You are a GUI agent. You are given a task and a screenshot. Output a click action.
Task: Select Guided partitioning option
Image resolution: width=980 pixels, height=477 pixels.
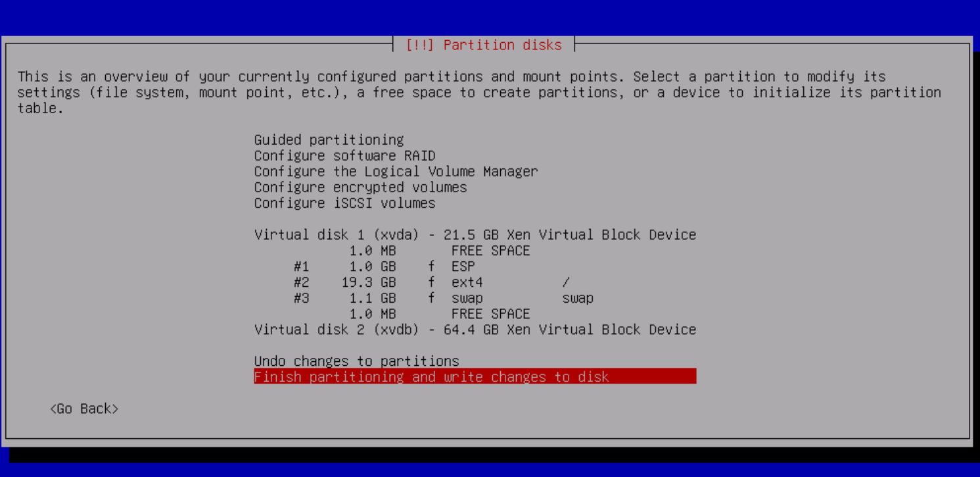(329, 140)
